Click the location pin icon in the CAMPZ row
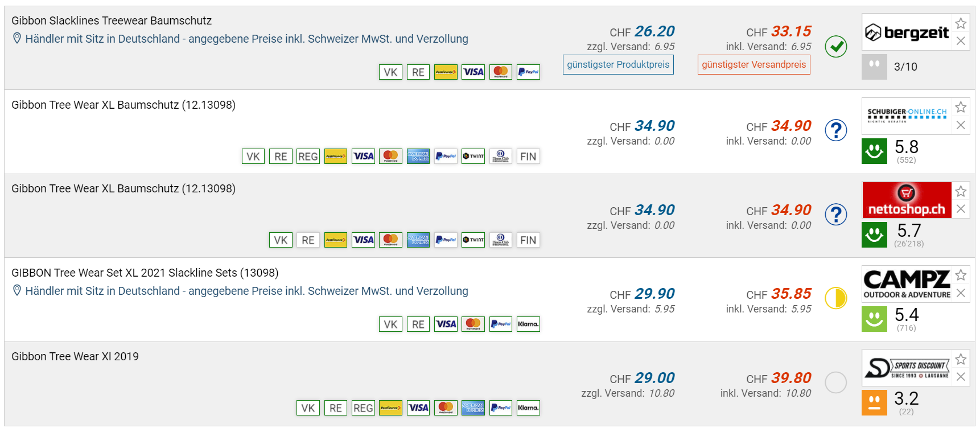 click(x=17, y=291)
